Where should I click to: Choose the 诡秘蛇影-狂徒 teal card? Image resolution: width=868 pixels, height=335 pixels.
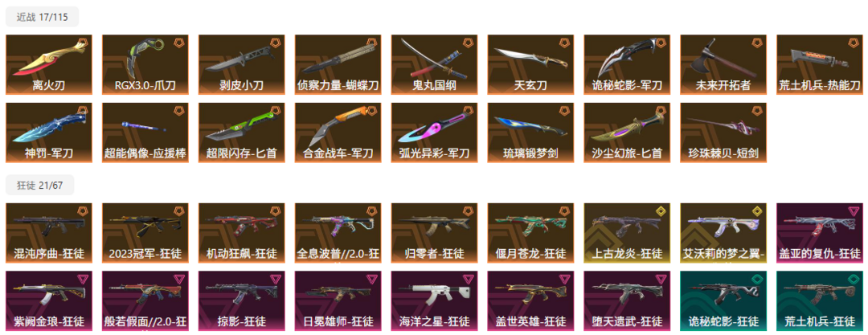723,300
